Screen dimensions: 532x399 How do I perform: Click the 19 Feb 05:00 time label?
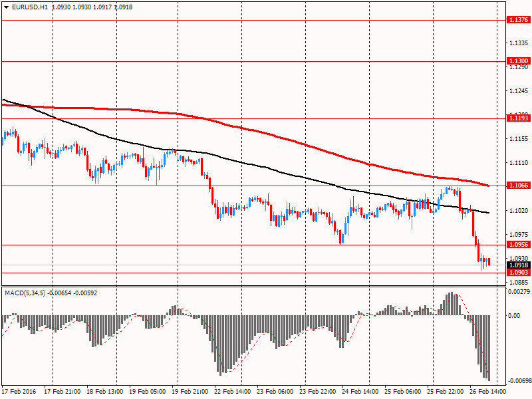point(148,391)
